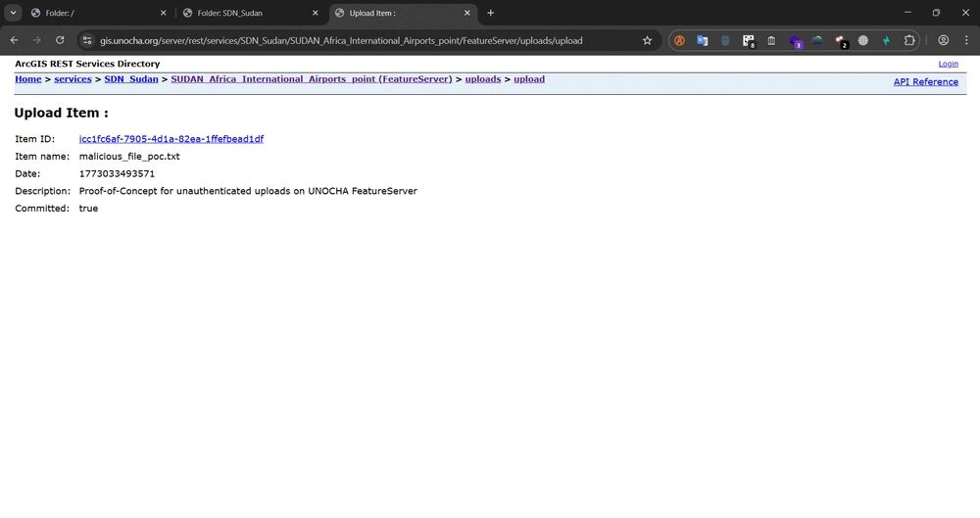Screen dimensions: 980x518
Task: Click the 'Upload Item :' heading
Action: [x=61, y=113]
